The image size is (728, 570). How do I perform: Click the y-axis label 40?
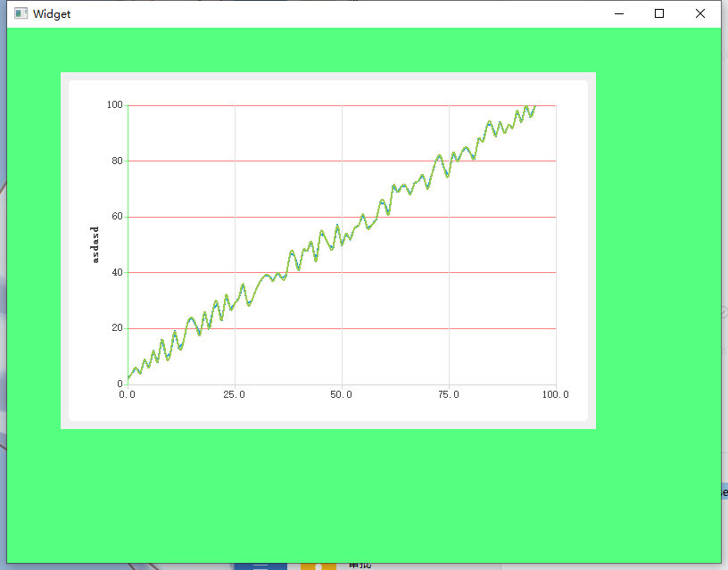[118, 272]
